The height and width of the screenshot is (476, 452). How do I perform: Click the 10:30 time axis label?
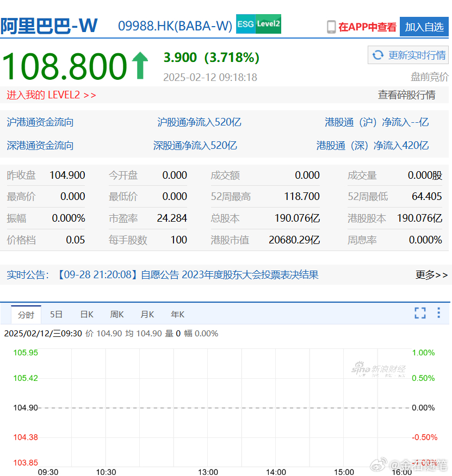click(x=106, y=472)
